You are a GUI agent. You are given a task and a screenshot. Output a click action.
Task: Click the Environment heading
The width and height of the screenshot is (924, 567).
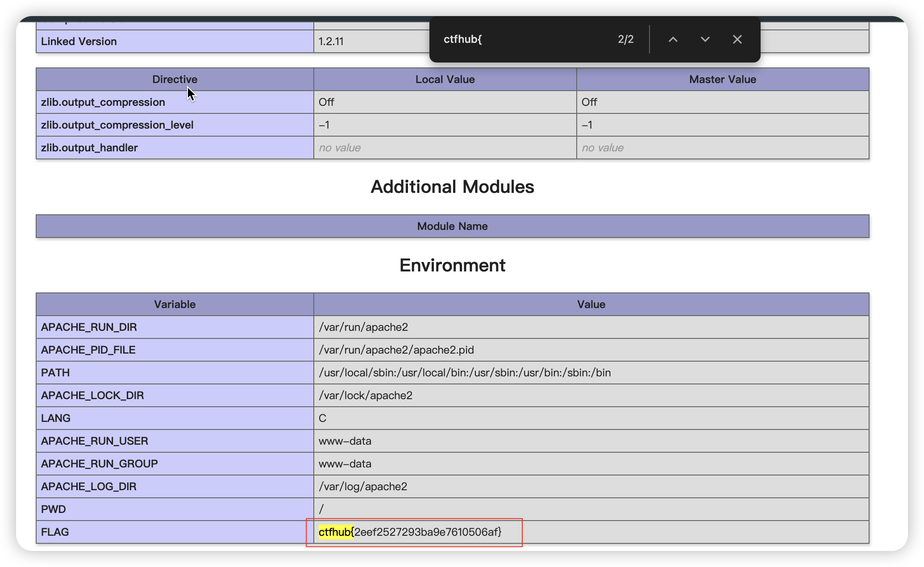452,265
